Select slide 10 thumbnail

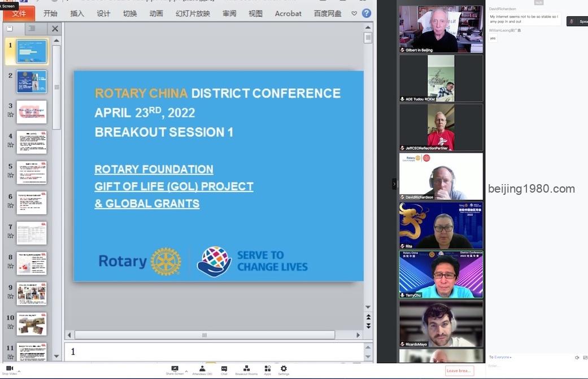tap(32, 324)
